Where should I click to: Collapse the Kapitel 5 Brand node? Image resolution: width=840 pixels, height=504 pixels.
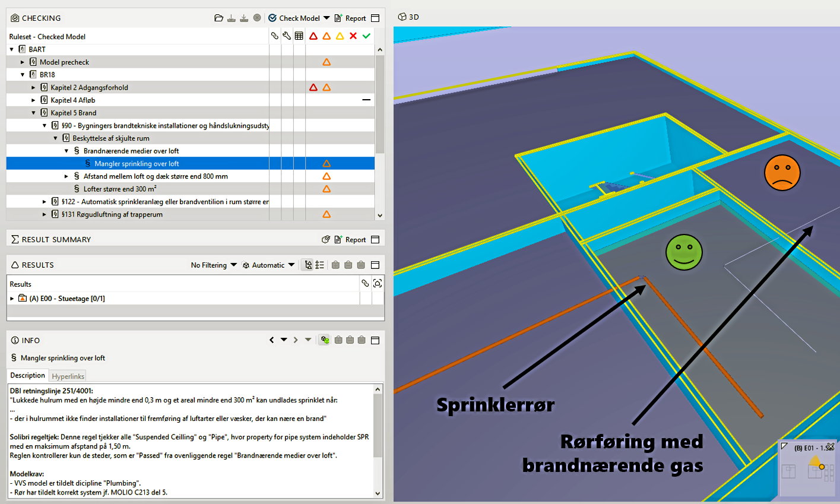tap(33, 113)
